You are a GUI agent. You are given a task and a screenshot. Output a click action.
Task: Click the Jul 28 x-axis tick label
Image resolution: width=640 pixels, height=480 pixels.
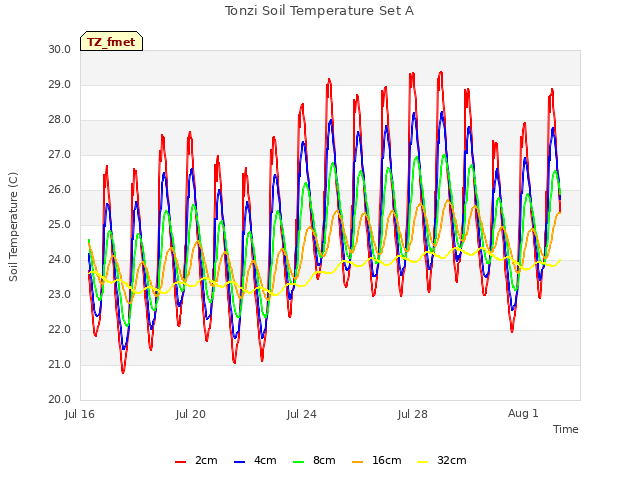point(413,414)
